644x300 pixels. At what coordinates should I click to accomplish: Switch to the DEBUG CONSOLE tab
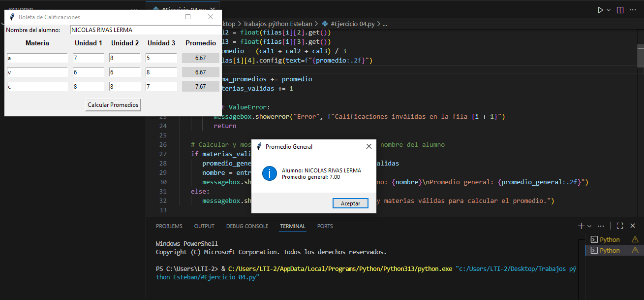[247, 226]
